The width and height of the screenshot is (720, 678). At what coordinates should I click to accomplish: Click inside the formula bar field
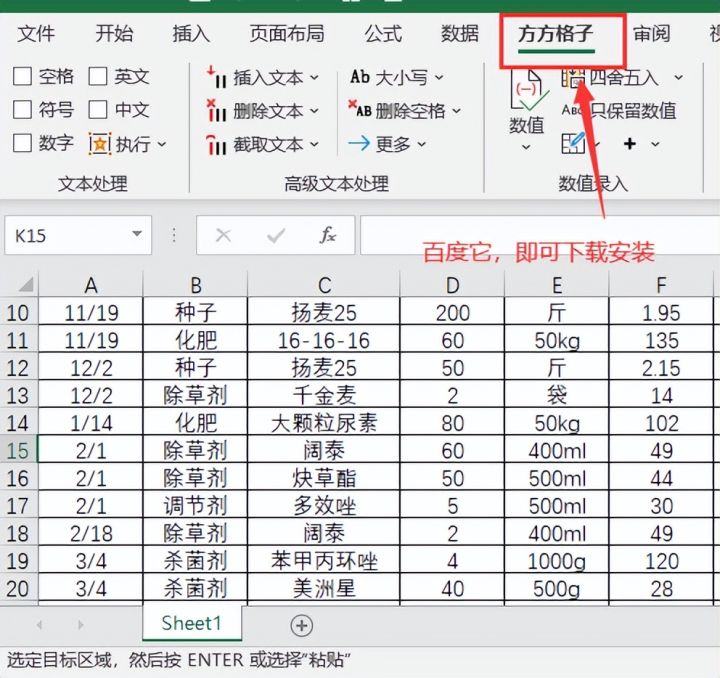[x=540, y=235]
